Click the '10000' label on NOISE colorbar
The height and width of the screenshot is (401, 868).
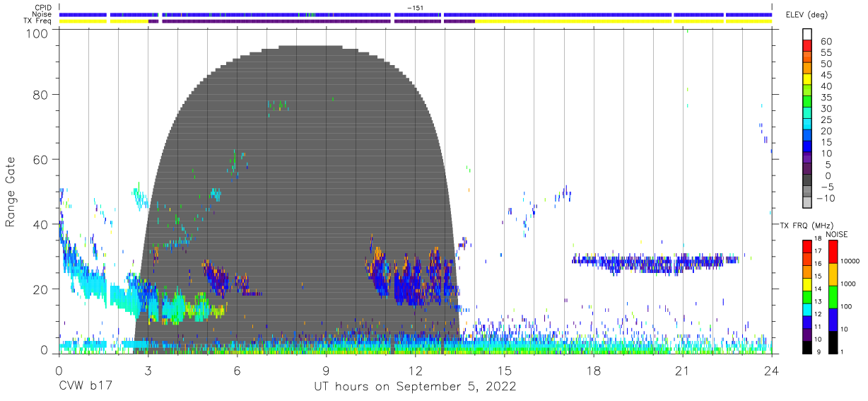point(851,261)
